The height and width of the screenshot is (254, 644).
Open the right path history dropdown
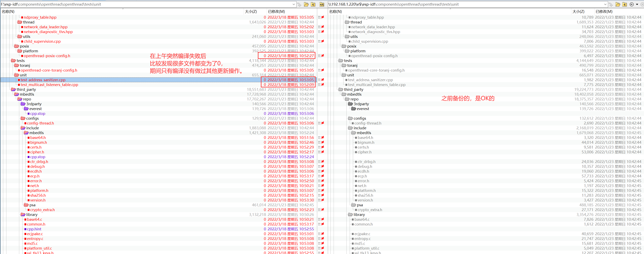605,4
